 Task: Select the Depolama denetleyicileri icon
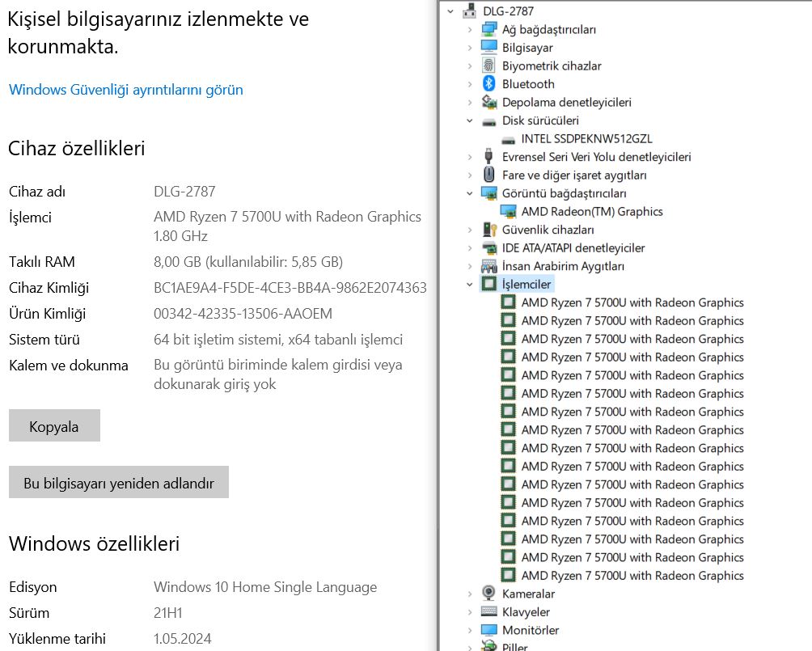tap(488, 102)
